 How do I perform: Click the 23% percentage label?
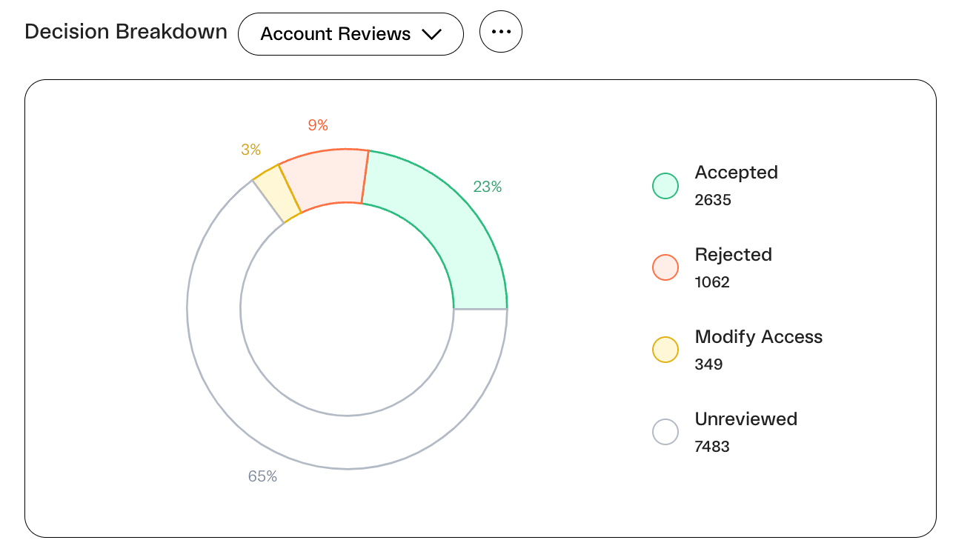pos(488,187)
